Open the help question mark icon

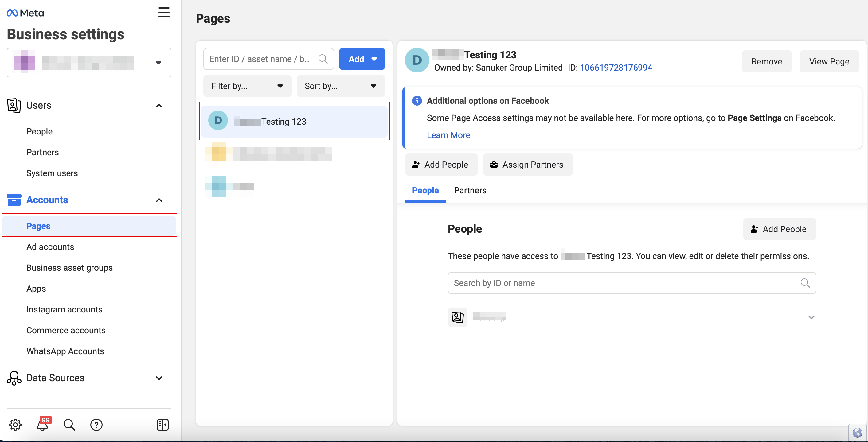click(x=96, y=425)
